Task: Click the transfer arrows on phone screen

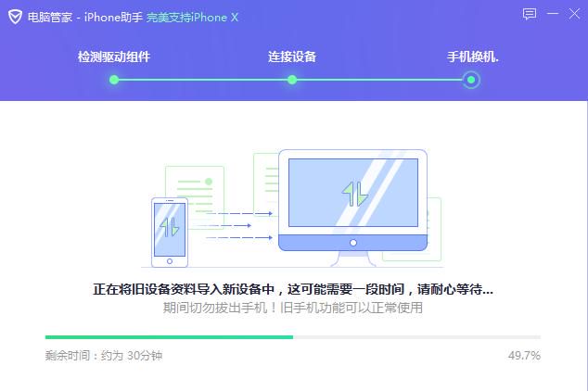Action: 170,227
